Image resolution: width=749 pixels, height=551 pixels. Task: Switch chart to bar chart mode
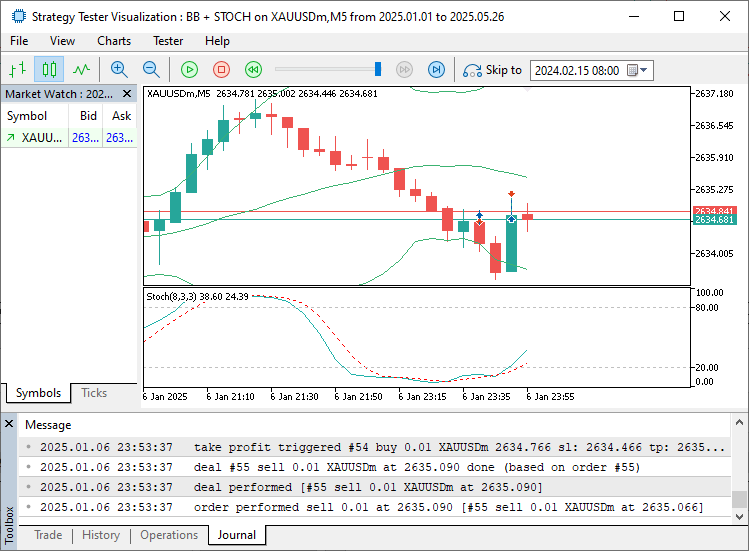tap(17, 69)
